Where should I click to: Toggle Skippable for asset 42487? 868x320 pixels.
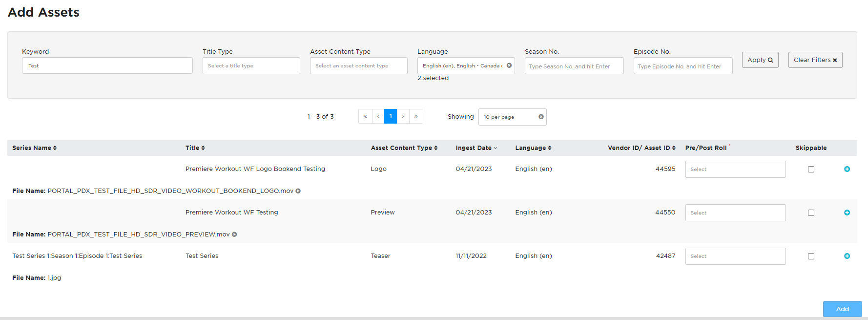(811, 256)
